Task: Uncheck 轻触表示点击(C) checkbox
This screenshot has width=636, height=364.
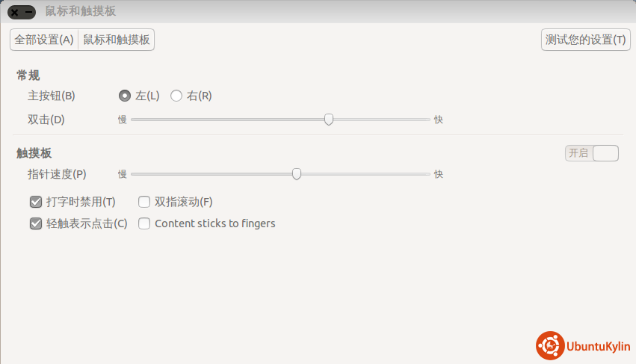Action: [x=36, y=223]
